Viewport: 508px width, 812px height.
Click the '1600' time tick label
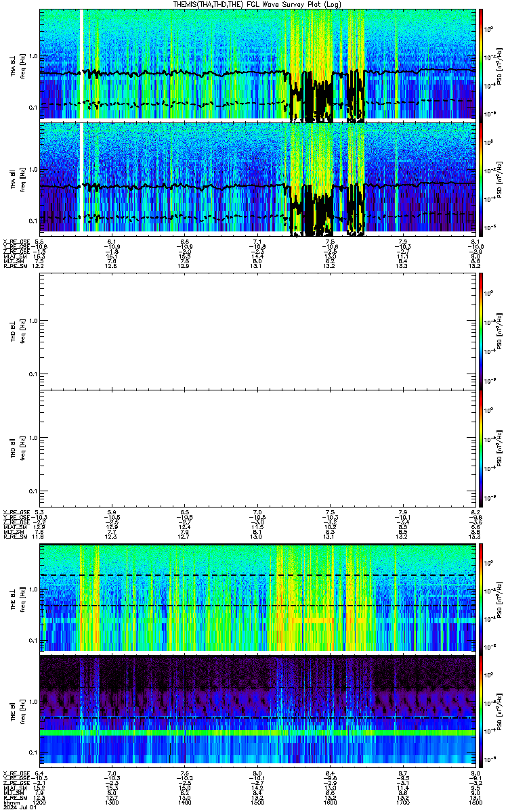pyautogui.click(x=330, y=803)
